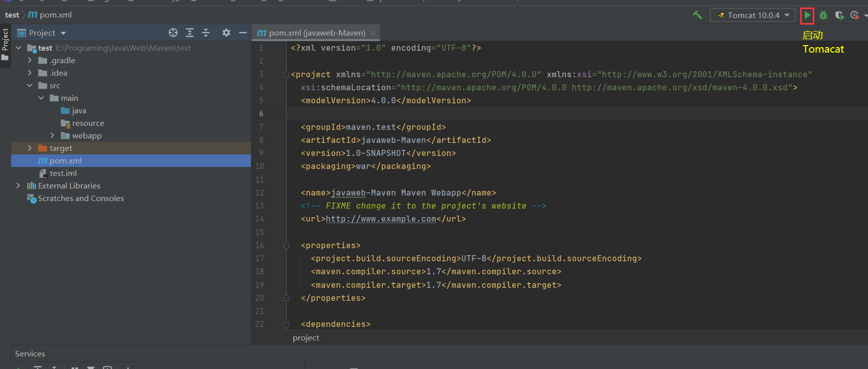
Task: Expand the .gradle folder
Action: coord(30,60)
